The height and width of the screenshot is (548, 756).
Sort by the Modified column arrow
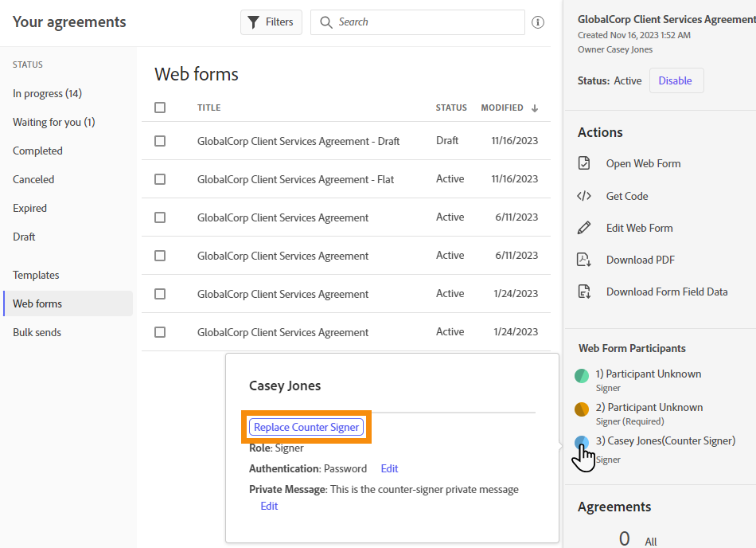click(x=535, y=108)
